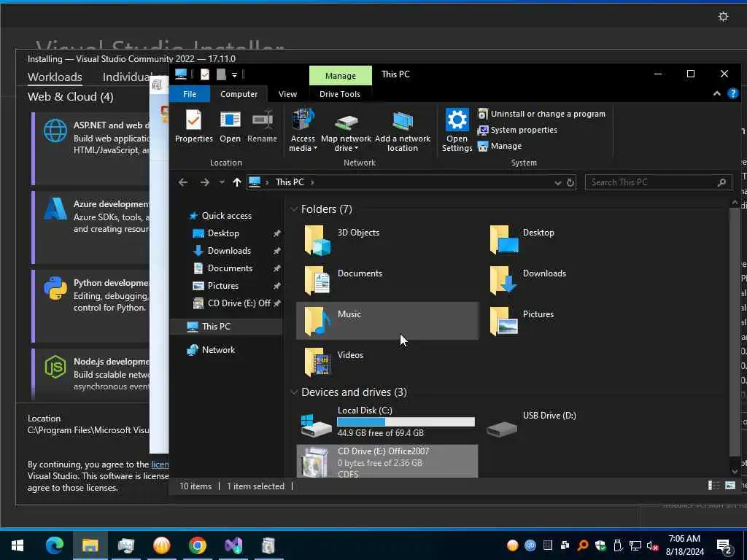Open Properties in the Location ribbon group

pyautogui.click(x=193, y=126)
